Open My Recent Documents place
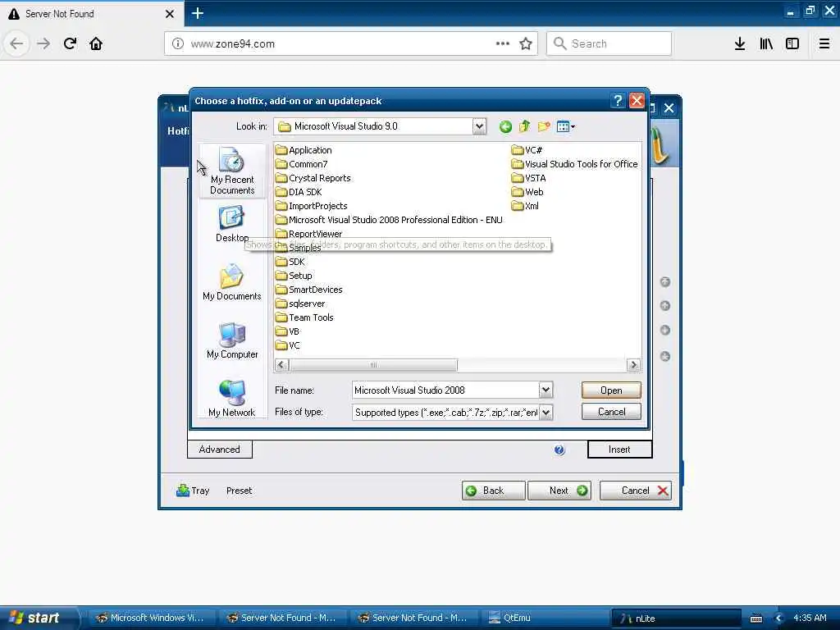 click(x=232, y=171)
